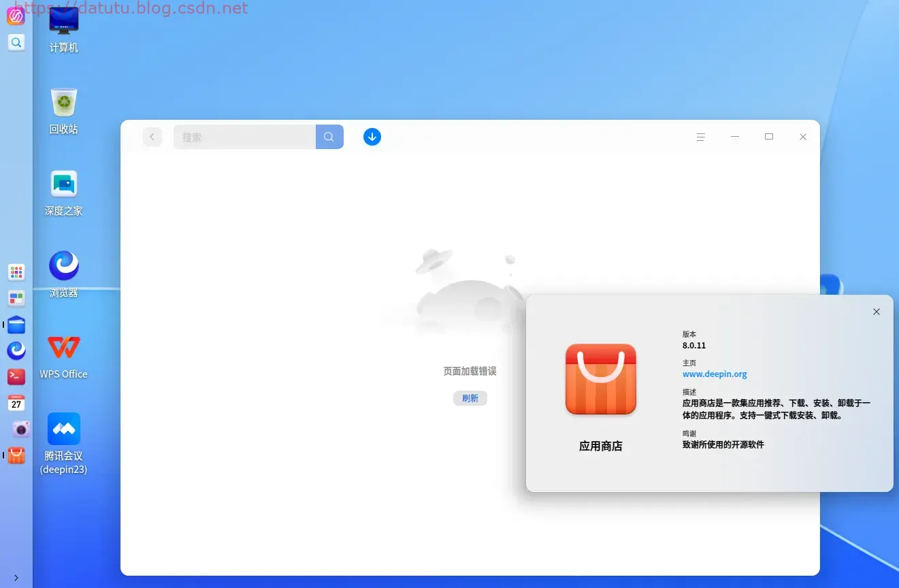
Task: Open the browser icon in the dock
Action: tap(16, 350)
